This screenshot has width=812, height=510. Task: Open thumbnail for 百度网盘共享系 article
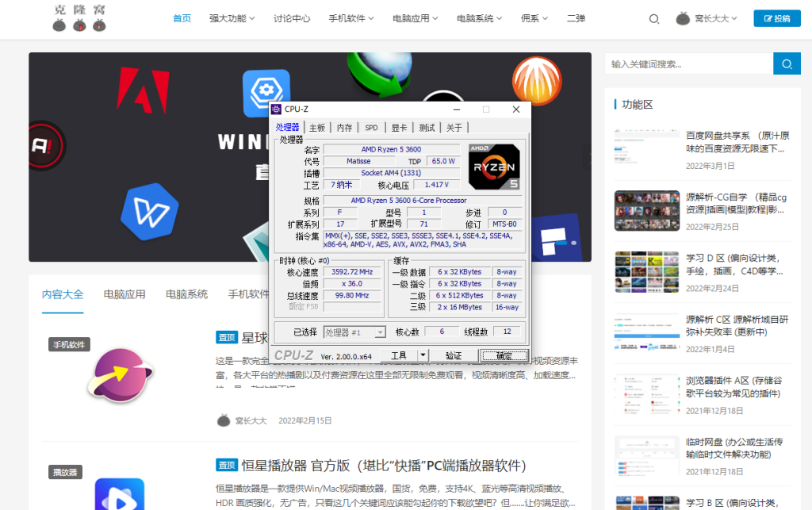647,150
